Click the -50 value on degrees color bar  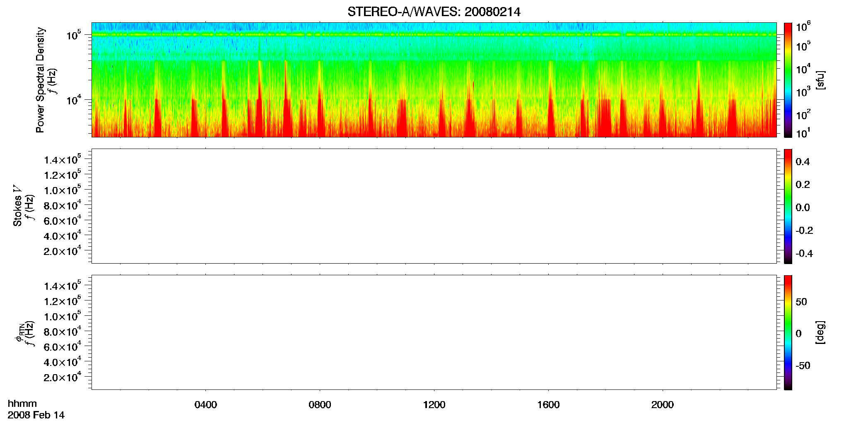coord(803,366)
